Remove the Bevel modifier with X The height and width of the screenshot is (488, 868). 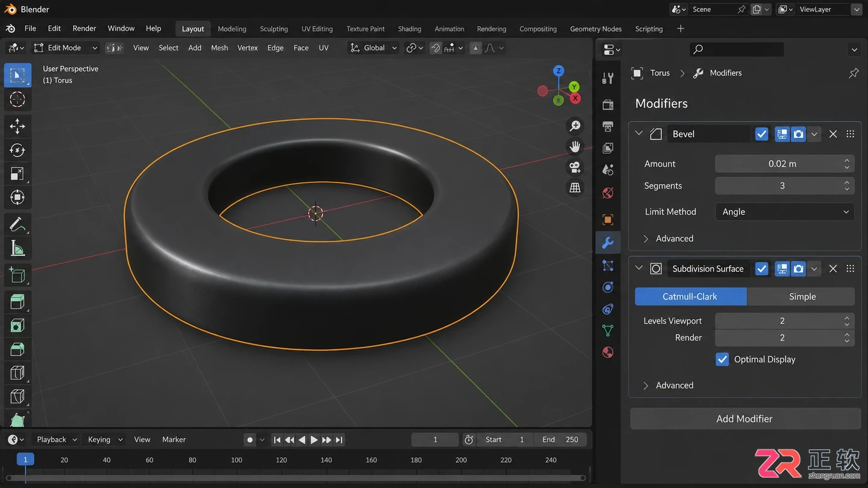point(833,134)
